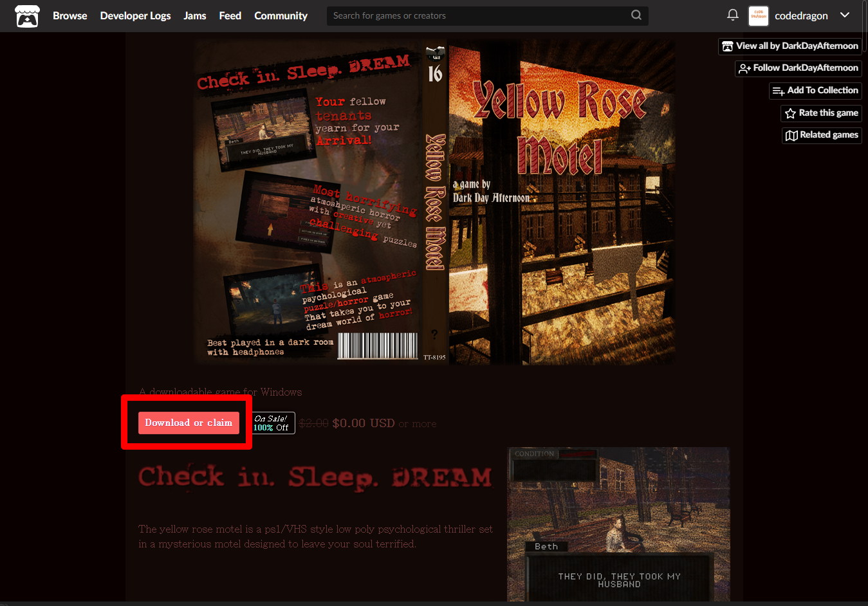View all by DarkDayAfternoon
This screenshot has width=868, height=606.
click(x=790, y=46)
